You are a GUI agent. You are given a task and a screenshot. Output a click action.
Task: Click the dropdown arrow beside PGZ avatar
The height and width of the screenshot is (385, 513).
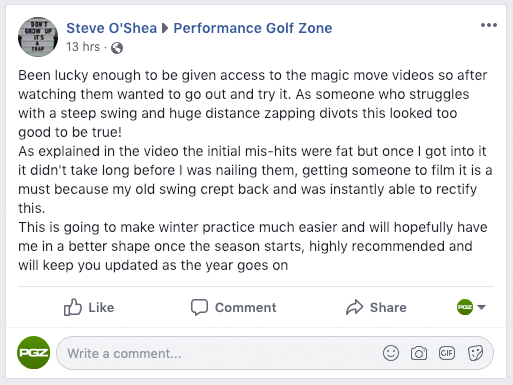click(481, 307)
